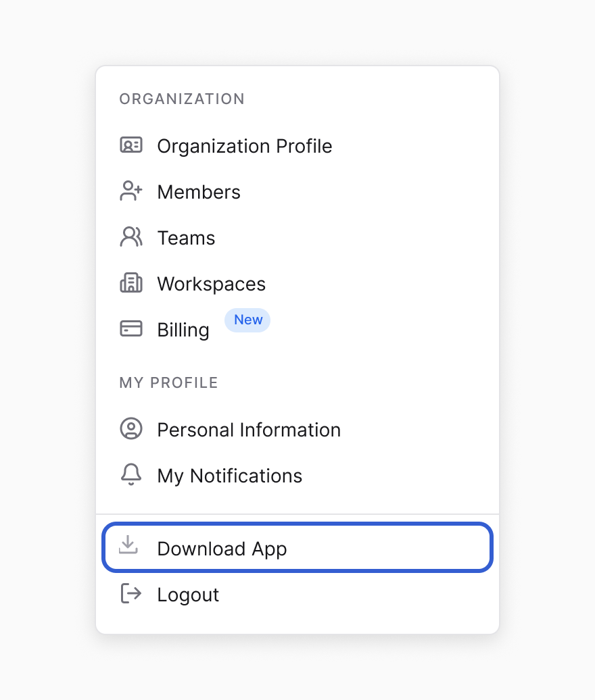Click the Personal Information avatar icon

[131, 428]
